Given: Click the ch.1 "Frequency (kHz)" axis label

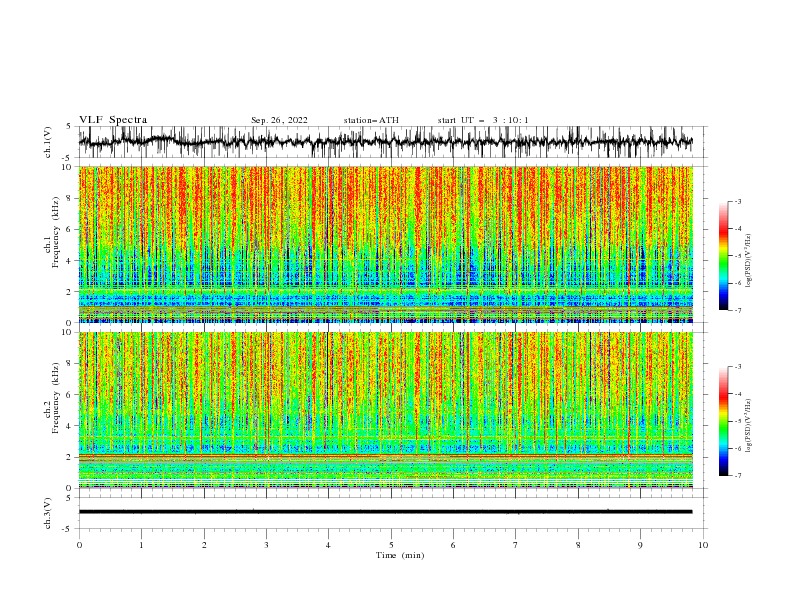Looking at the screenshot, I should coord(56,232).
